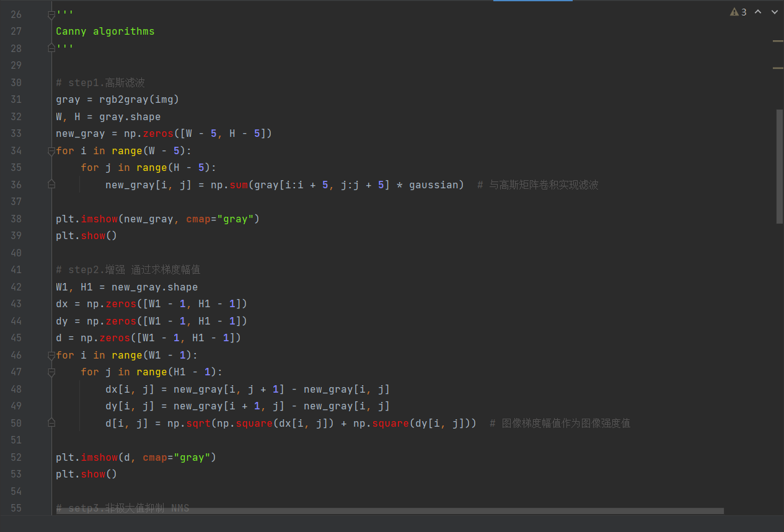The width and height of the screenshot is (784, 532).
Task: Click 'W1, H1 = new_gray.shape' line
Action: tap(127, 287)
